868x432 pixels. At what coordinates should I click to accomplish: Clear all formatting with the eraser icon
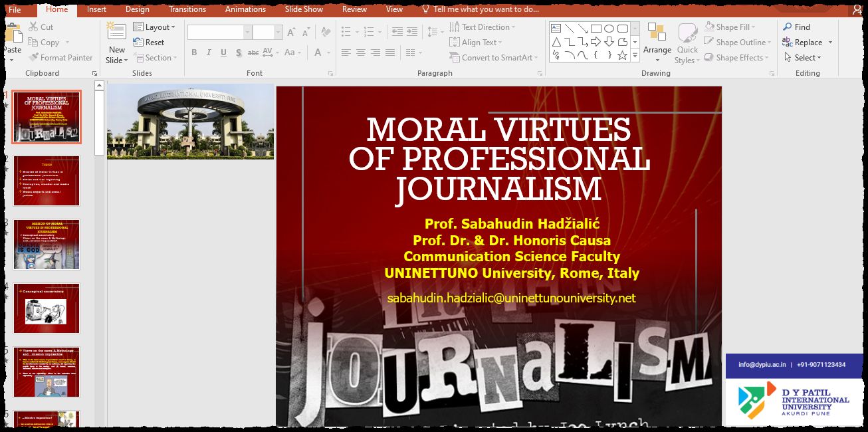tap(326, 32)
